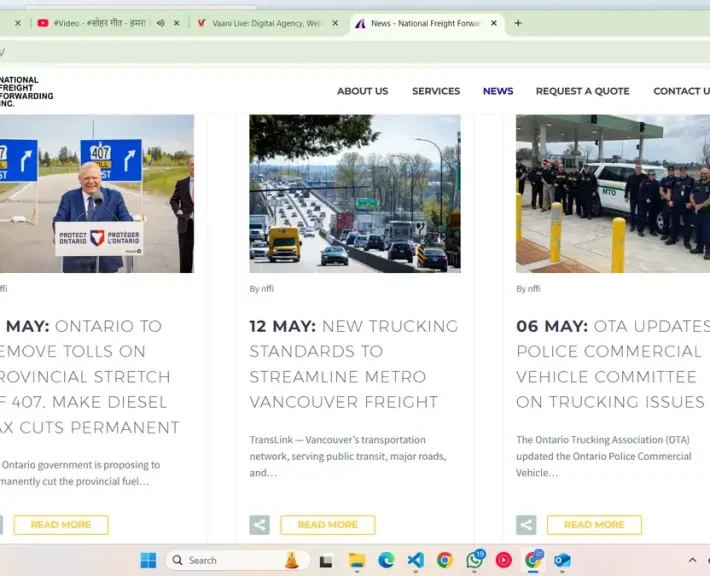
Task: Open Google Chrome from the taskbar
Action: pyautogui.click(x=445, y=561)
